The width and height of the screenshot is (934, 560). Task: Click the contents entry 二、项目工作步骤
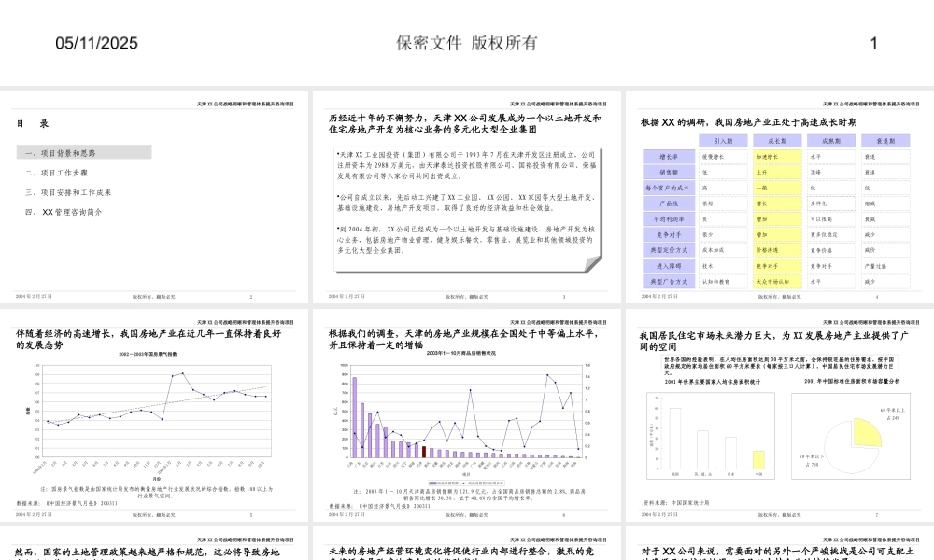57,173
